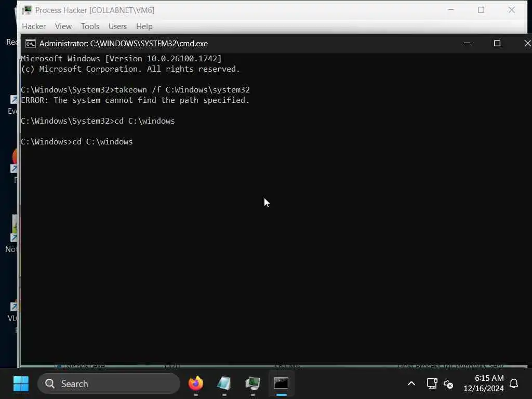The height and width of the screenshot is (399, 532).
Task: Switch to Process Hacker taskbar icon
Action: 253,384
